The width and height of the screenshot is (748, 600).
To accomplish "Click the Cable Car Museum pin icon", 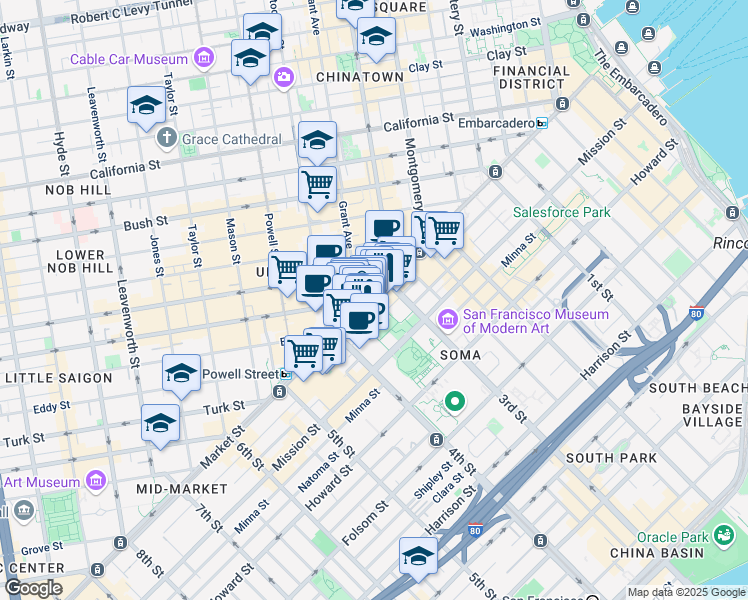I will pos(204,58).
